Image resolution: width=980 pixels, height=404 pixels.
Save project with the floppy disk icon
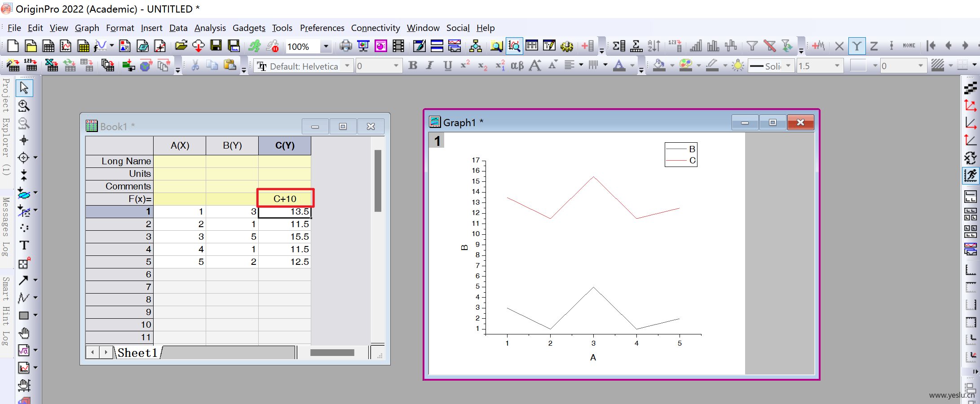216,46
